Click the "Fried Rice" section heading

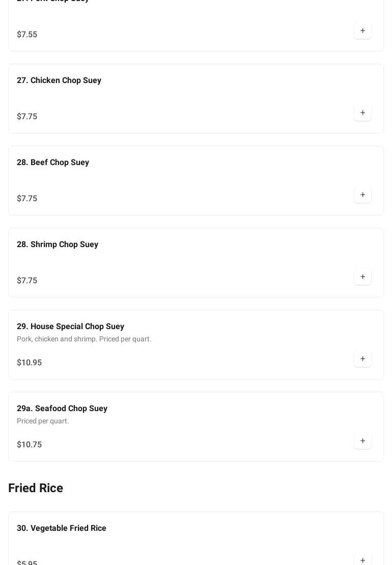tap(36, 488)
